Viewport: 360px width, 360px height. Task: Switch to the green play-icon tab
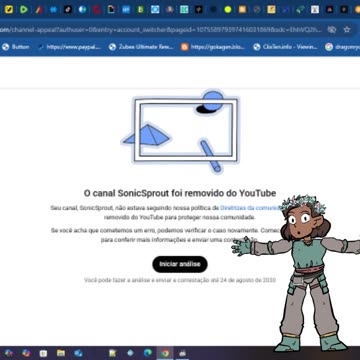tap(24, 9)
